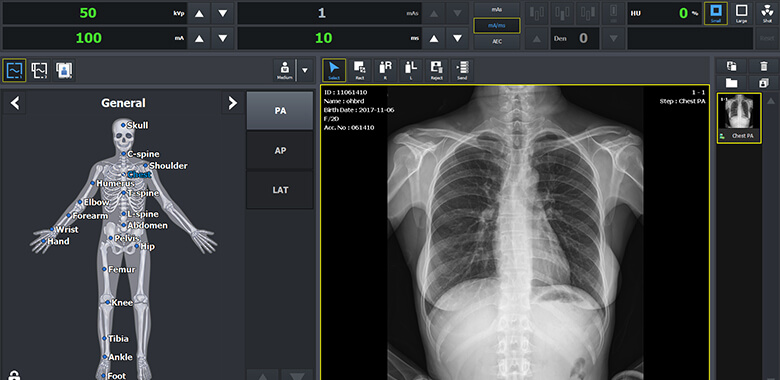Activate the first waveform view mode icon
780x380 pixels.
click(x=14, y=70)
